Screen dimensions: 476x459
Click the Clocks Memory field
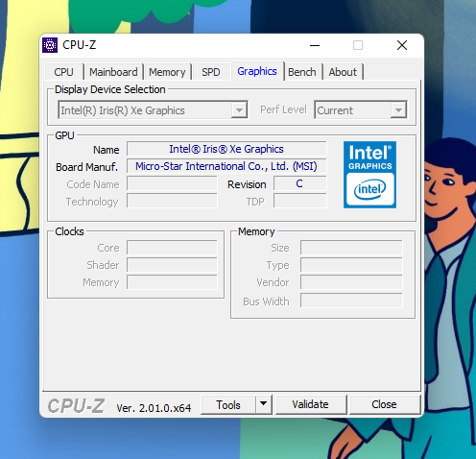point(172,282)
